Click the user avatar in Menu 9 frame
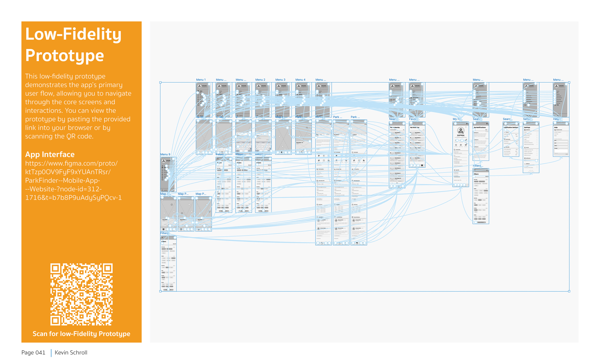The image size is (600, 364). click(164, 161)
